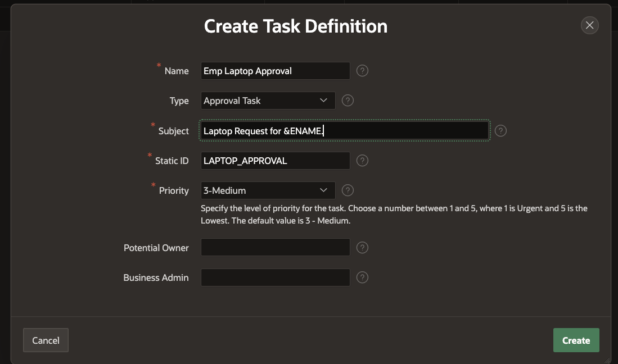Close the Create Task Definition dialog
This screenshot has width=618, height=364.
coord(589,25)
